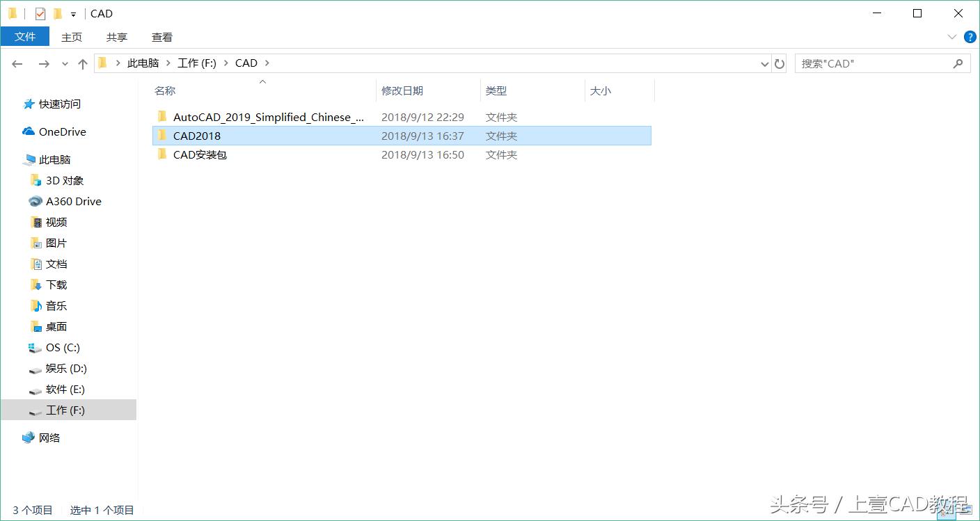Viewport: 980px width, 521px height.
Task: Select the OS (C:) drive
Action: [x=61, y=347]
